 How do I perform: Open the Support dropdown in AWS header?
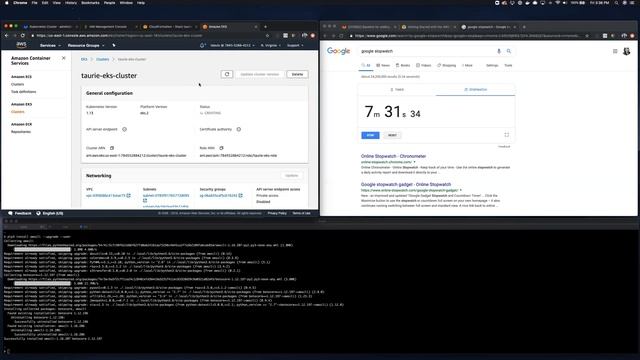(x=295, y=45)
